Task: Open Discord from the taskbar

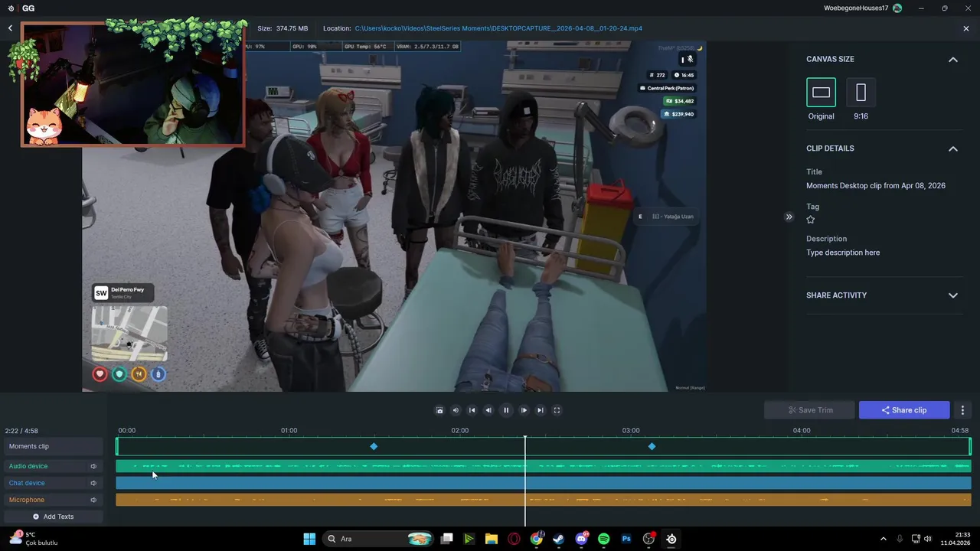Action: coord(581,539)
